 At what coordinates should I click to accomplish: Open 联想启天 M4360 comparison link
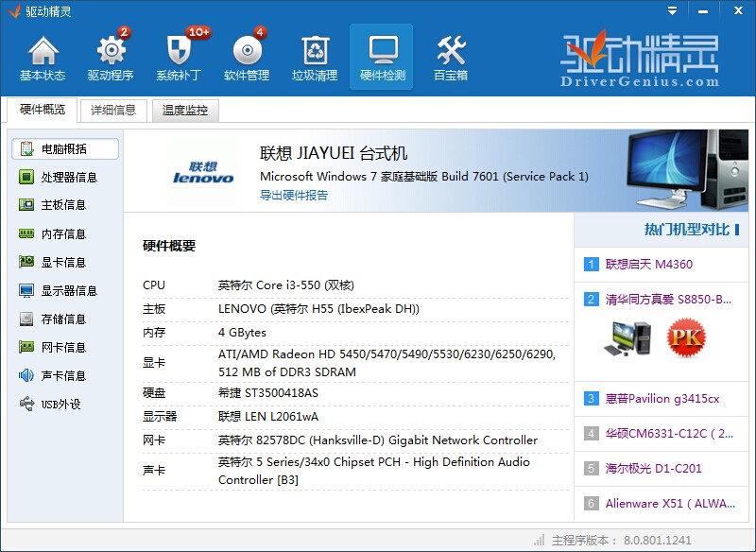point(649,265)
